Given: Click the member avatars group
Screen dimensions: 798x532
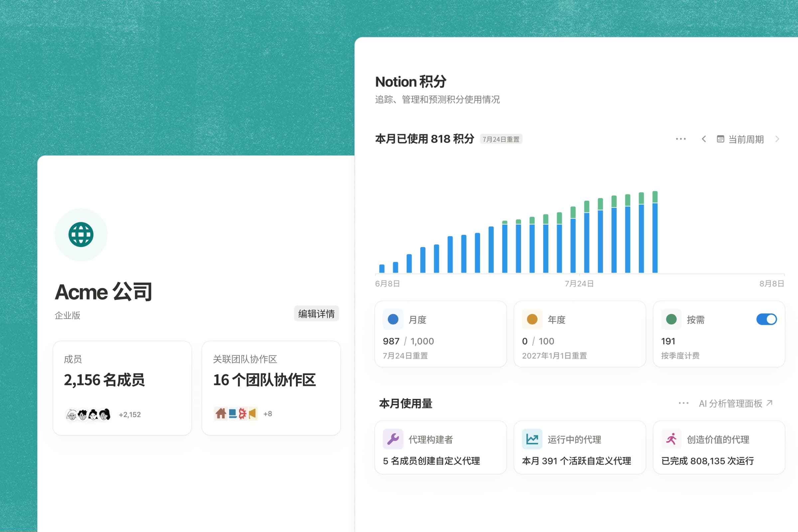Looking at the screenshot, I should [x=88, y=414].
